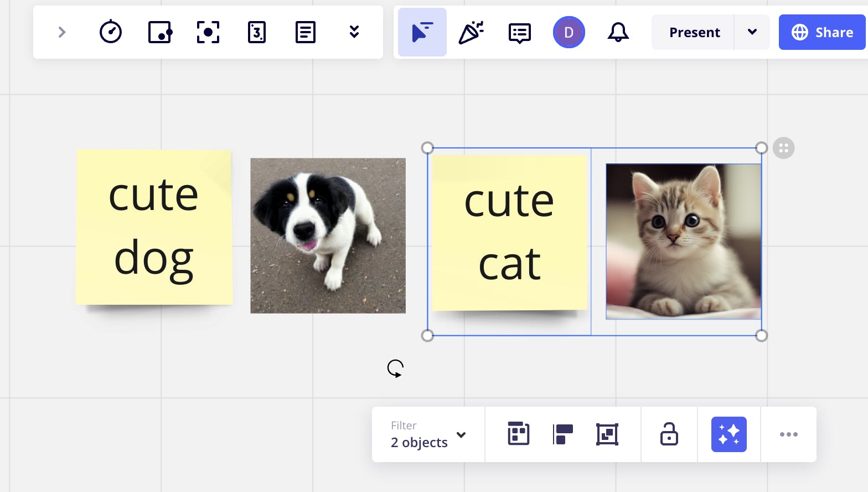The image size is (868, 492).
Task: Show more collaboration tools chevrons
Action: [x=354, y=32]
